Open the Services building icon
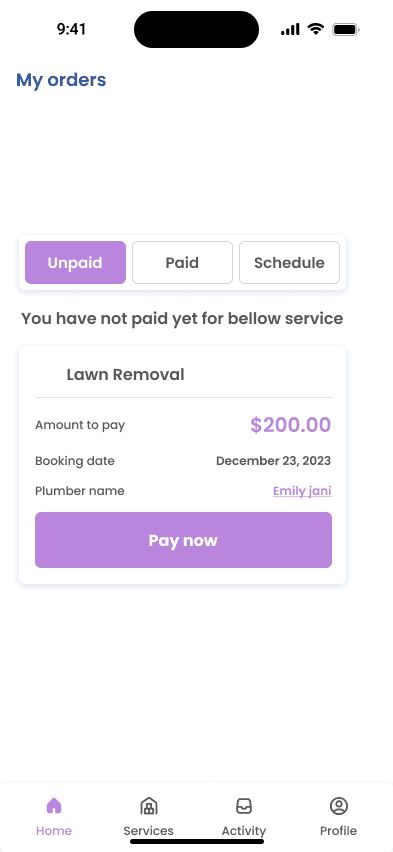This screenshot has width=393, height=852. [x=148, y=806]
